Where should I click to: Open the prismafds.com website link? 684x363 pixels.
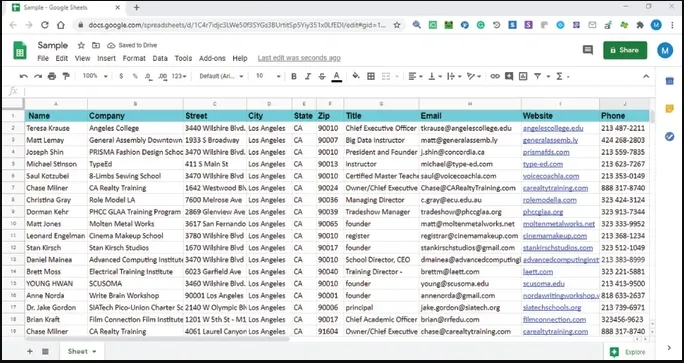point(546,152)
